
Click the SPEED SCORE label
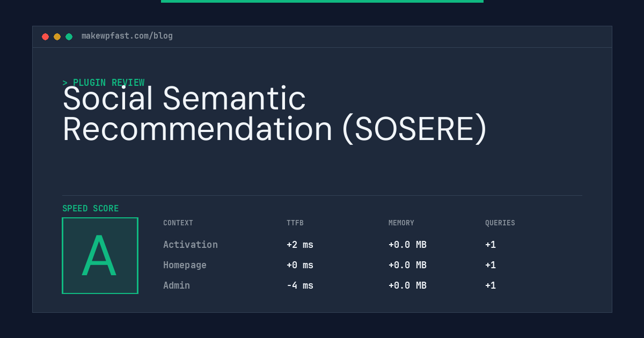tap(91, 209)
